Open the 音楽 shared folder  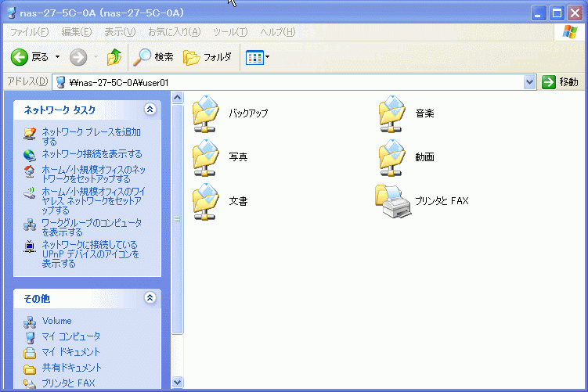[393, 113]
